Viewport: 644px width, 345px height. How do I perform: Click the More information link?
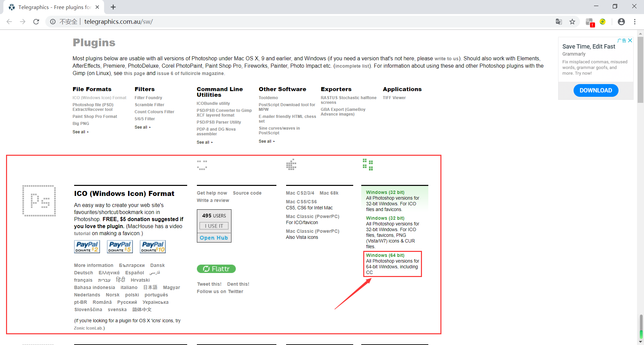coord(94,266)
